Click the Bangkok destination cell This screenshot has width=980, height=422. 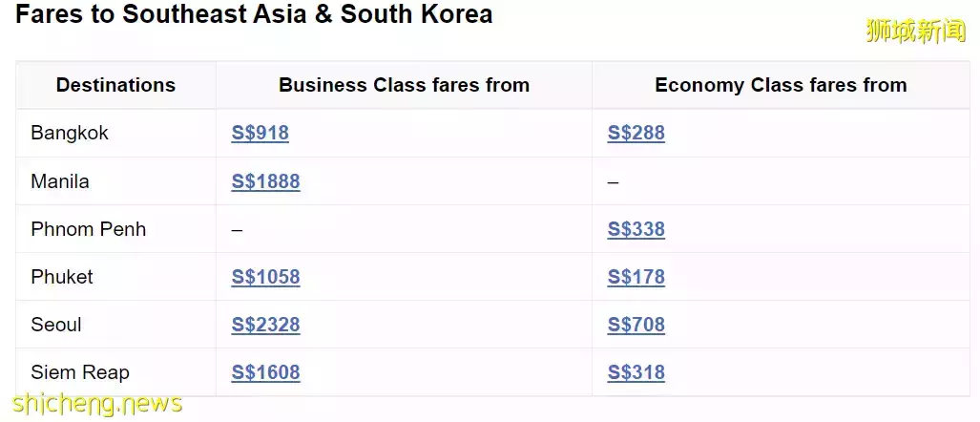70,134
